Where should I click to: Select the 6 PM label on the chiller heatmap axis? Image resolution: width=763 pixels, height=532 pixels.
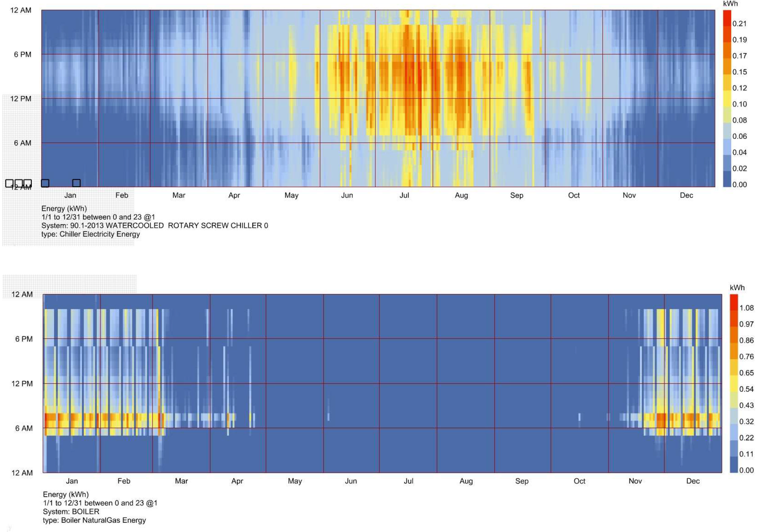[23, 55]
